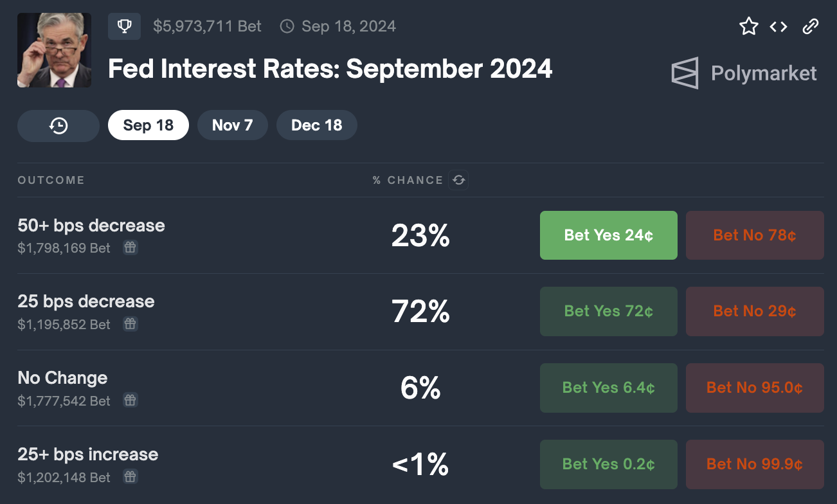
Task: Click gift icon under 25+ bps increase
Action: (x=130, y=477)
